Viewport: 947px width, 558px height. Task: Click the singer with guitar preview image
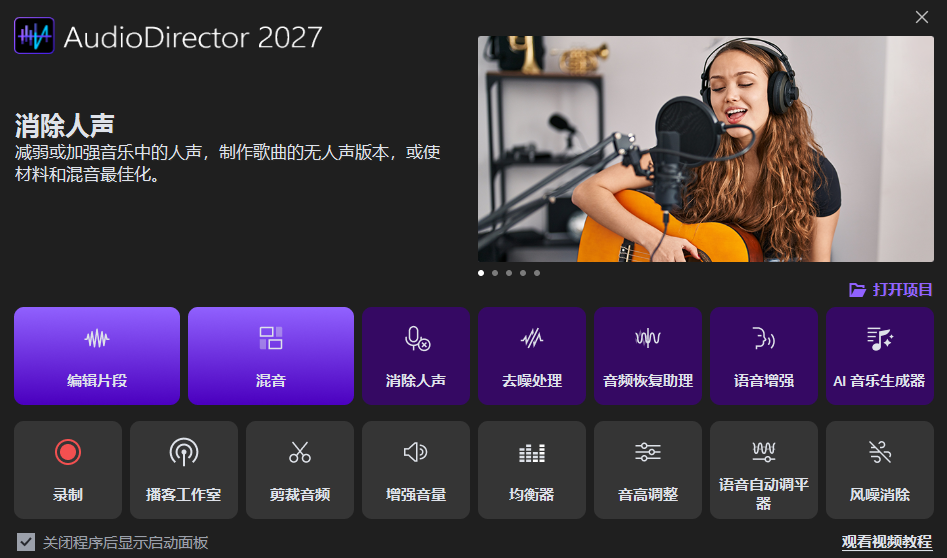click(705, 149)
